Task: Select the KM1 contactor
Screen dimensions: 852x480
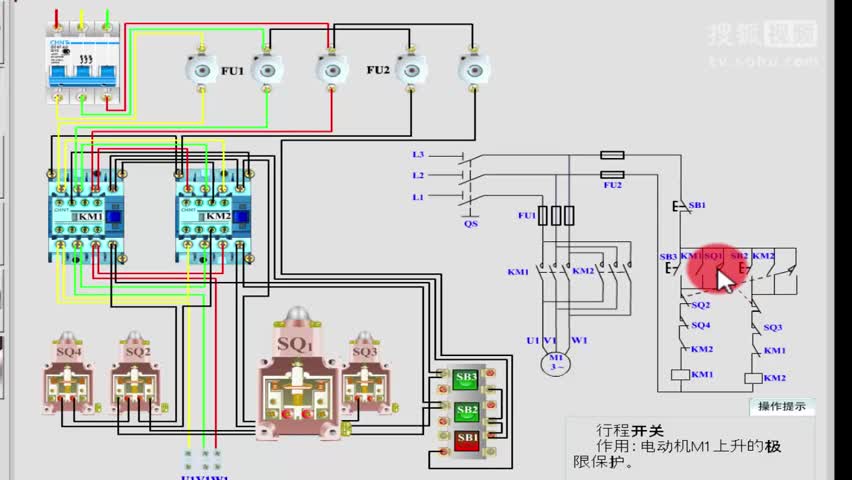Action: (86, 216)
